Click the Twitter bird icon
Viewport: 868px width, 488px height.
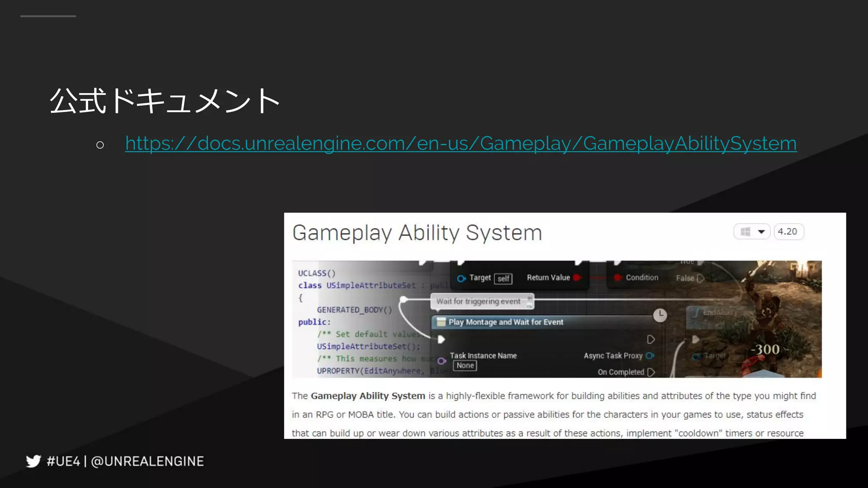pyautogui.click(x=33, y=461)
